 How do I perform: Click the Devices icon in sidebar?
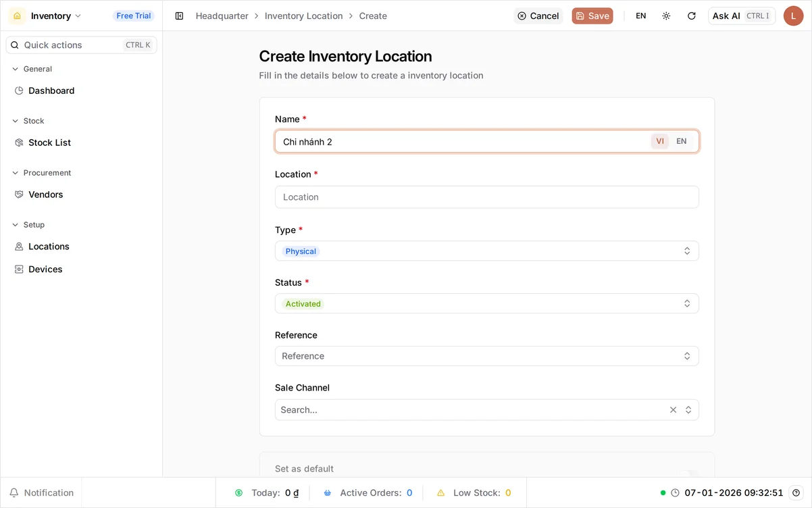[x=19, y=269]
